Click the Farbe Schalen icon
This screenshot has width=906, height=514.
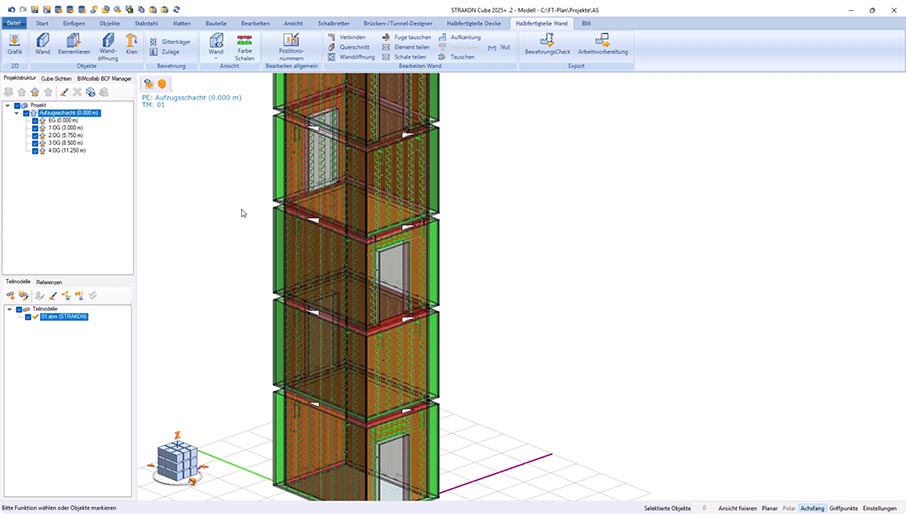tap(244, 46)
